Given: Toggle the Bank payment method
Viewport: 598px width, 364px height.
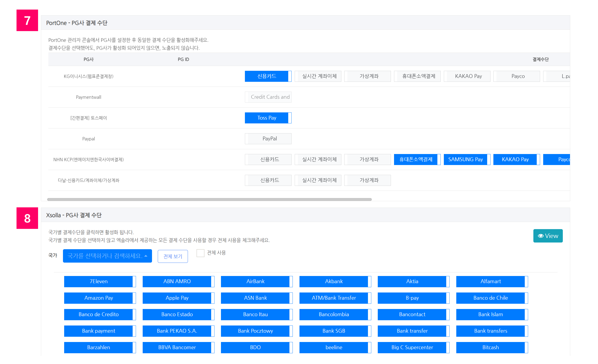Looking at the screenshot, I should coord(100,331).
